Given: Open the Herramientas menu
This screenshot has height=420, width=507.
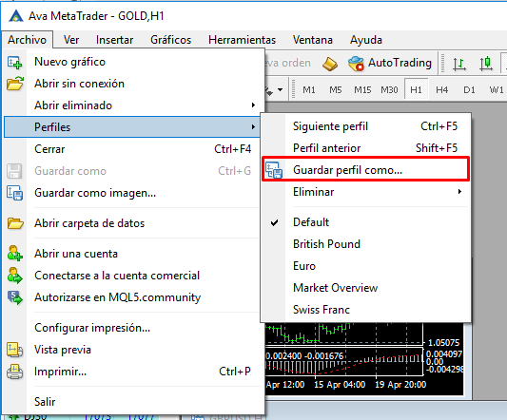Looking at the screenshot, I should (242, 40).
